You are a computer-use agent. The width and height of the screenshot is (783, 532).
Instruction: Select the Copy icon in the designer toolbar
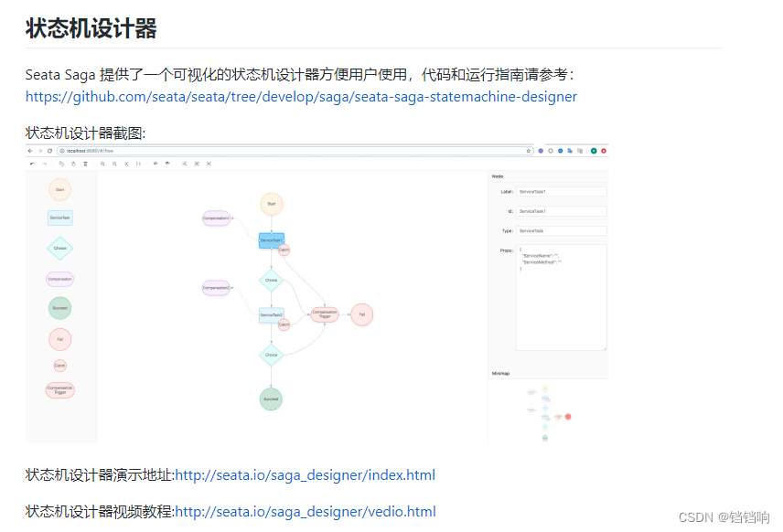[x=61, y=164]
